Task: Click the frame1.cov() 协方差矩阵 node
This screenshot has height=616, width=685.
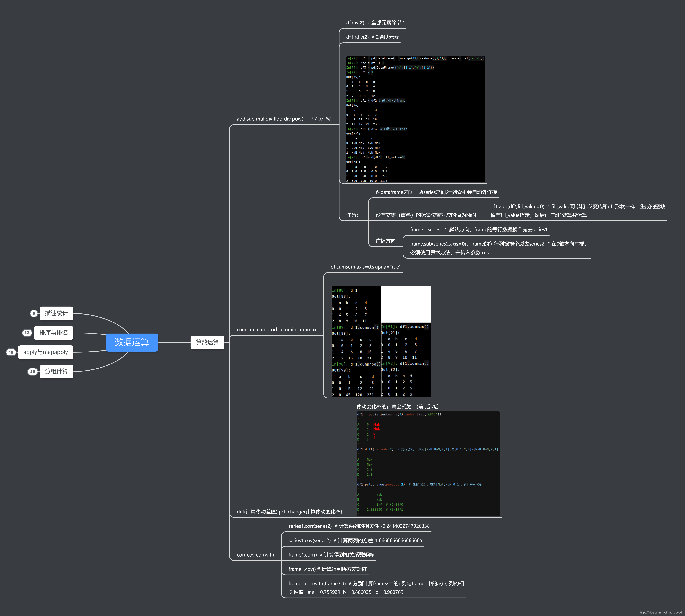Action: coord(327,569)
